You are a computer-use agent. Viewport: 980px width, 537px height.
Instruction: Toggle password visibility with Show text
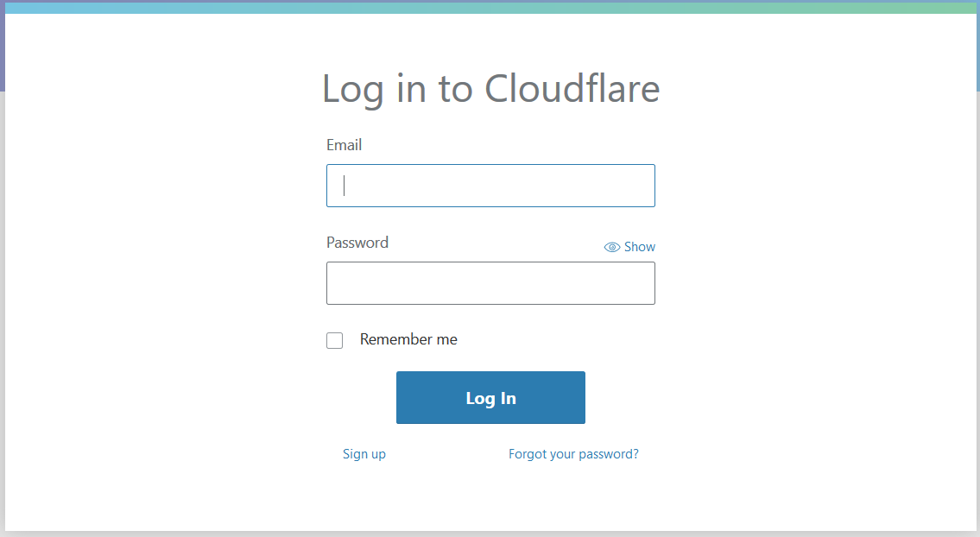640,247
